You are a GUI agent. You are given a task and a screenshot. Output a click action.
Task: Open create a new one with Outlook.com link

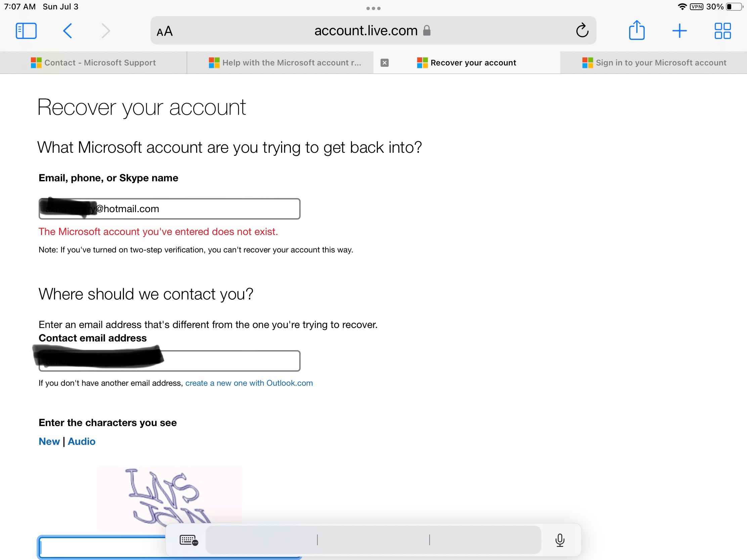point(249,383)
